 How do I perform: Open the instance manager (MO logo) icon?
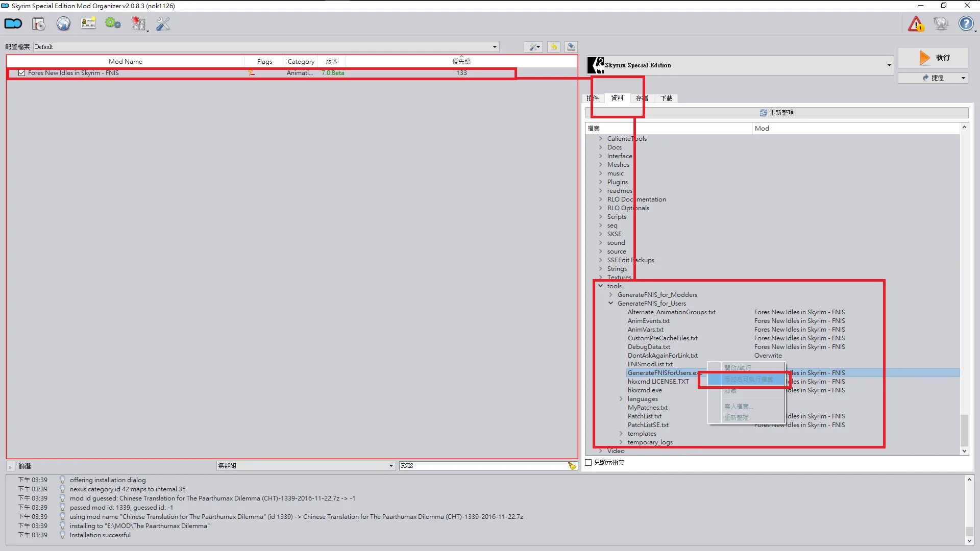[13, 23]
